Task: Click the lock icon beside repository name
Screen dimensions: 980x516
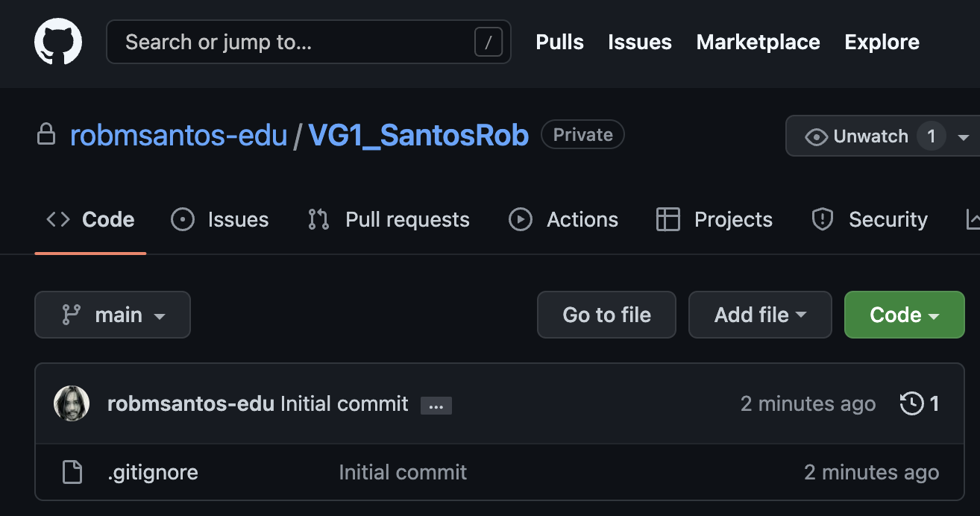Action: coord(46,135)
